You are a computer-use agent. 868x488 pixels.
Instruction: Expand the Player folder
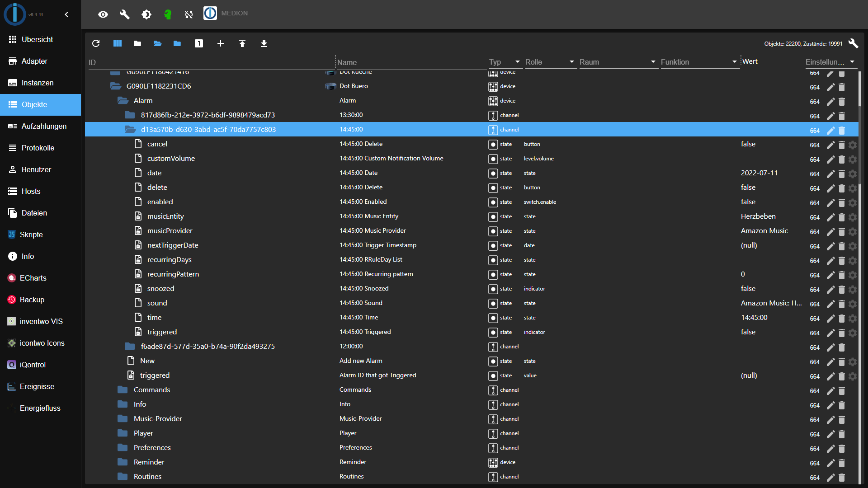coord(123,433)
